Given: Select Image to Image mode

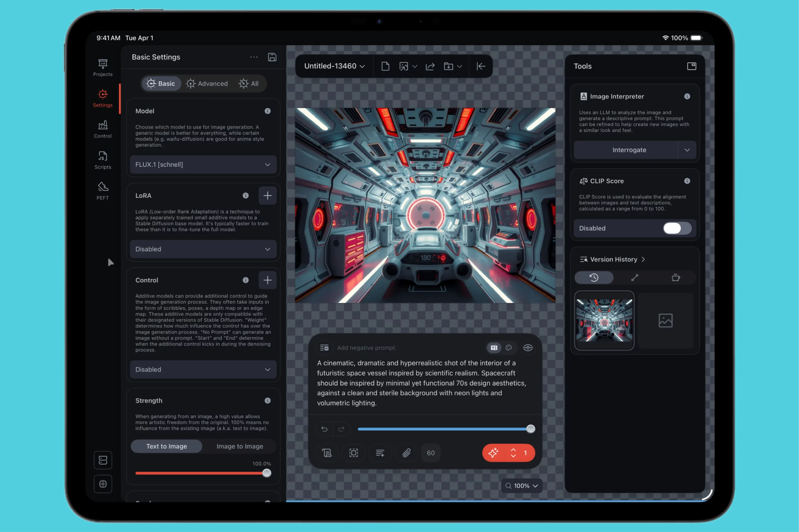Looking at the screenshot, I should click(240, 446).
